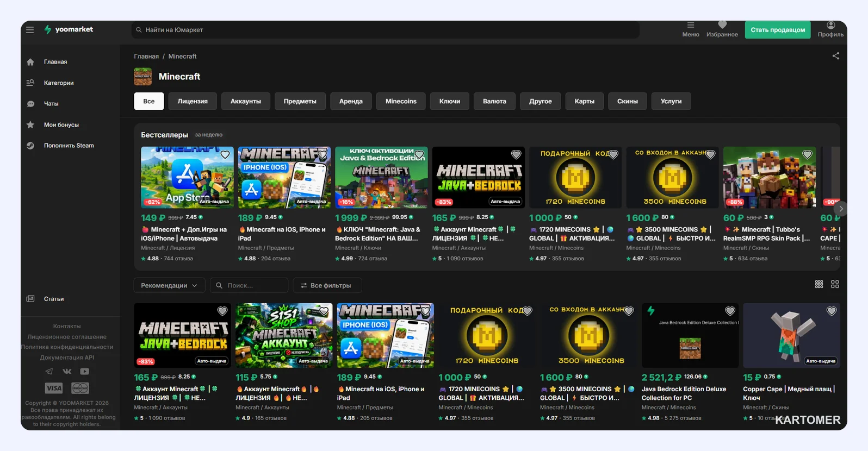The width and height of the screenshot is (868, 451).
Task: Switch to large grid view icon
Action: [x=835, y=284]
